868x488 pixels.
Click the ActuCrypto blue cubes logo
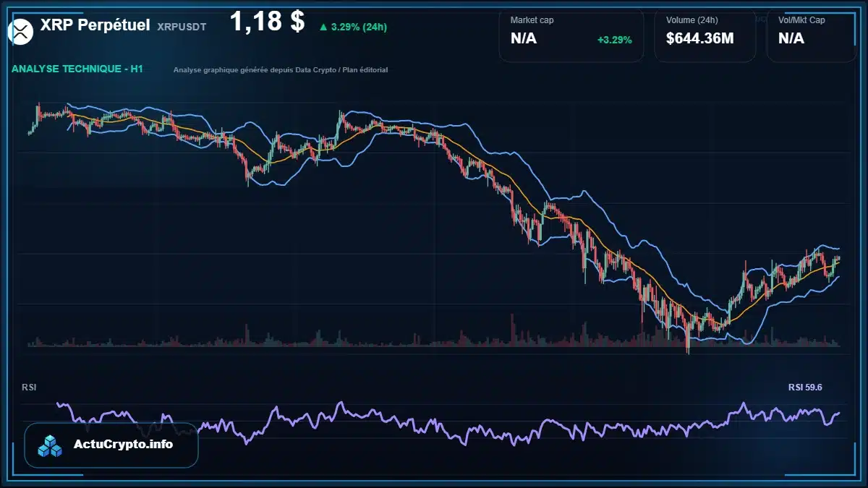(51, 445)
